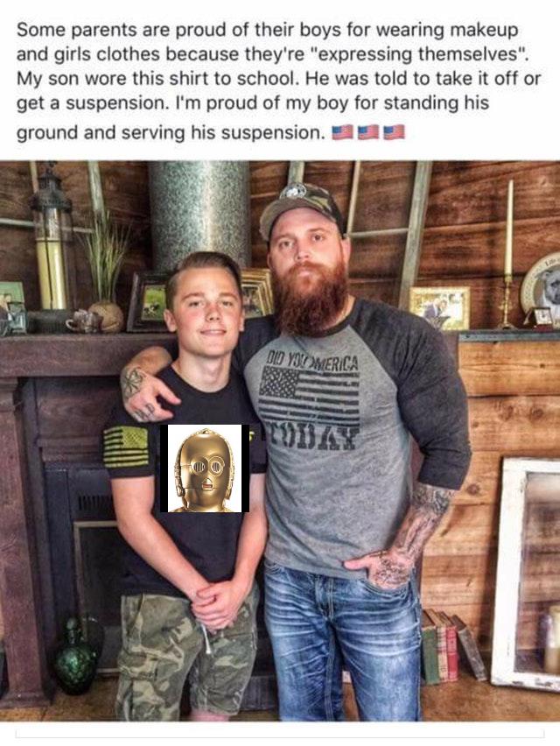Click the yellow flag patch on black sleeve

coord(127,447)
